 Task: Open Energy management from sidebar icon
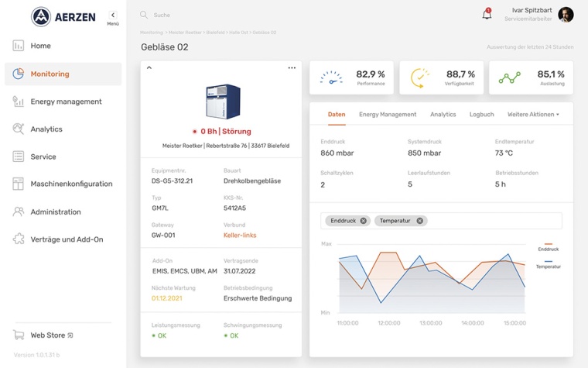(x=19, y=101)
